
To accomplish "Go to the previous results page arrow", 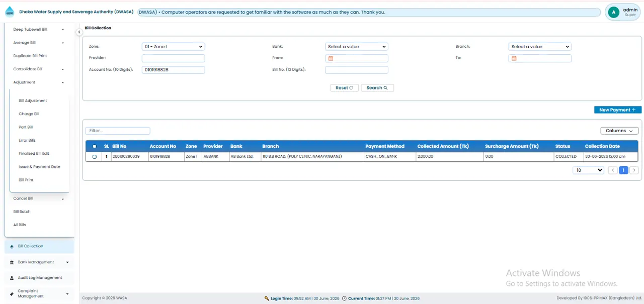I will click(x=612, y=170).
